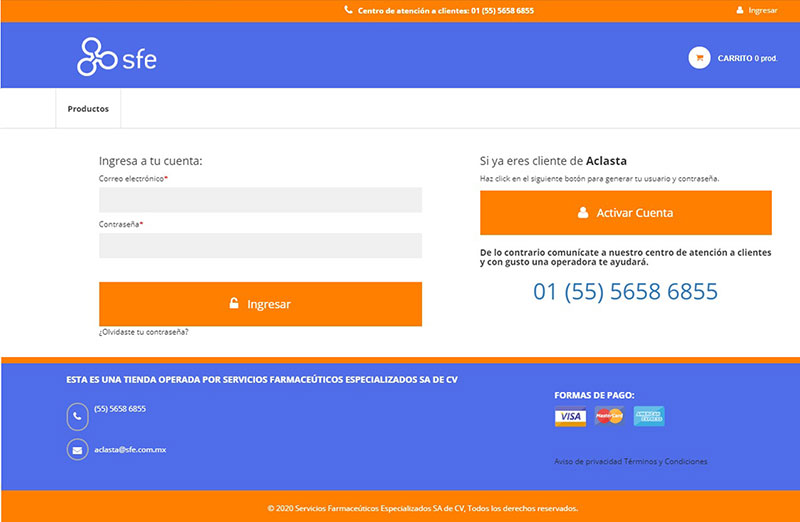Click the Si ya eres cliente de Aclasta heading

pyautogui.click(x=553, y=161)
